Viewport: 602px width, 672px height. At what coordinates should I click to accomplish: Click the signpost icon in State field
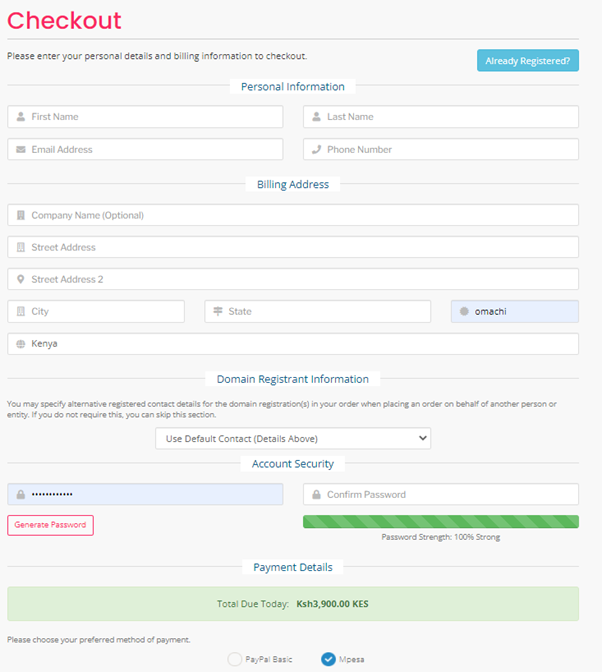(x=217, y=312)
